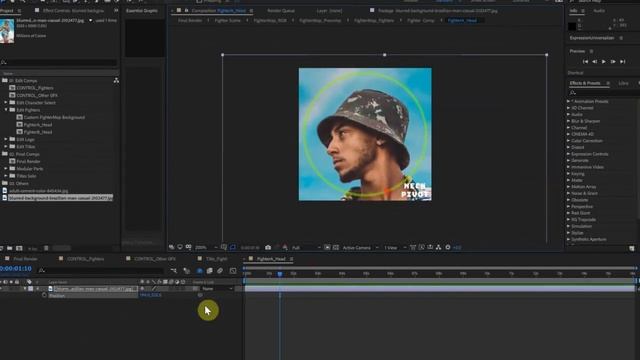The height and width of the screenshot is (360, 640).
Task: Click the timeline layer search field
Action: coord(102,270)
